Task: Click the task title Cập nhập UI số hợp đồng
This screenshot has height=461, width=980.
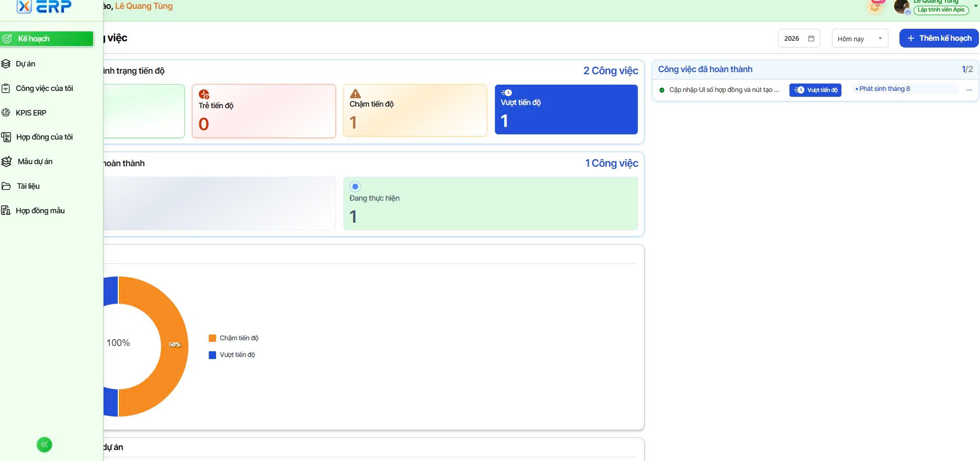Action: [x=724, y=90]
